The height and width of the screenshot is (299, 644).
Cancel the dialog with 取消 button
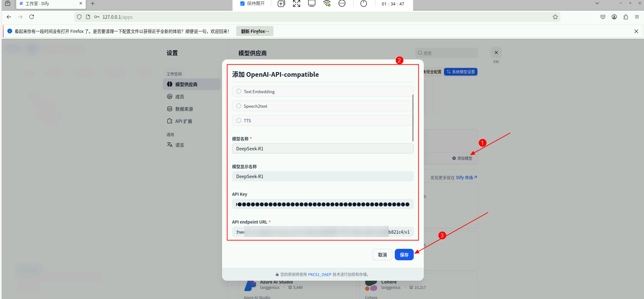tap(382, 255)
